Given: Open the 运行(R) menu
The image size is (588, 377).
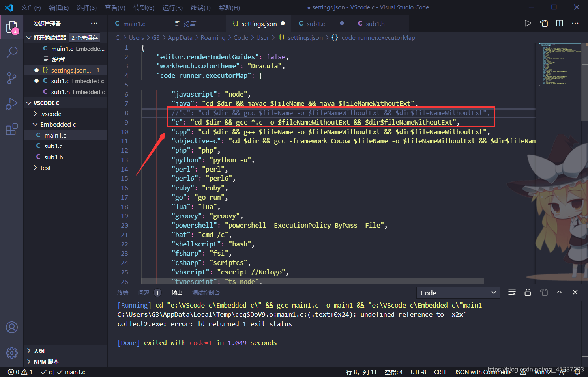Looking at the screenshot, I should point(172,7).
